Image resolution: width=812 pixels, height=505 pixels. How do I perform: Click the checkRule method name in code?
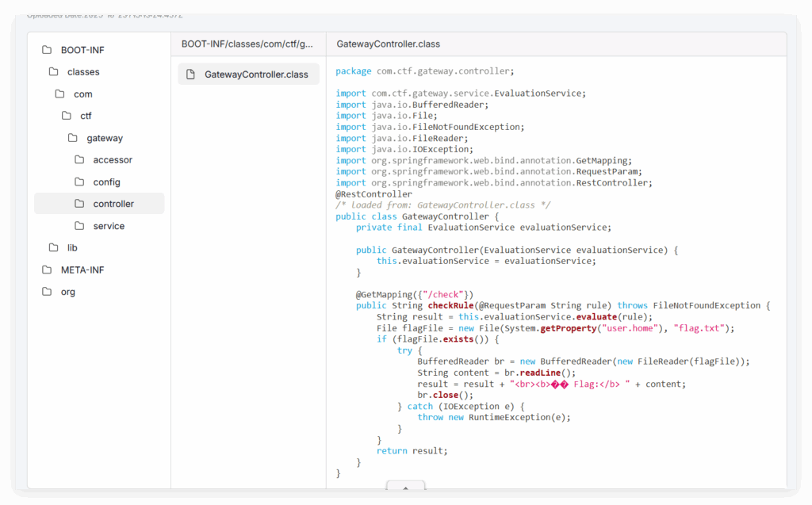click(450, 306)
